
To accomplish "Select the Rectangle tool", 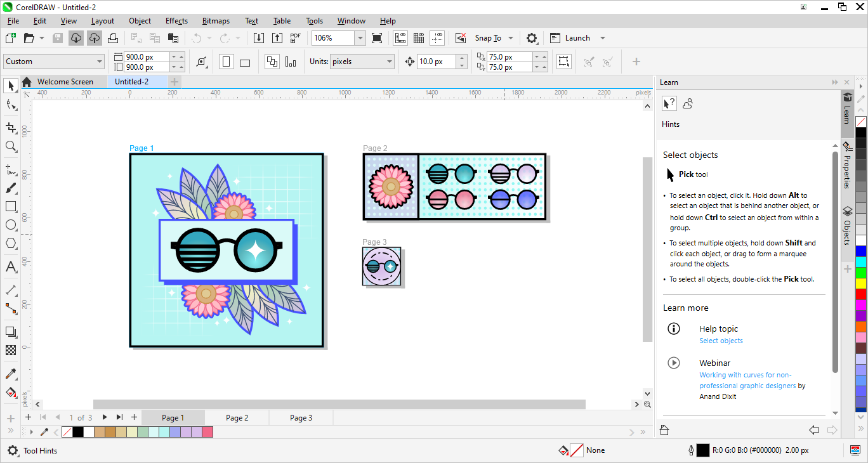I will 10,206.
